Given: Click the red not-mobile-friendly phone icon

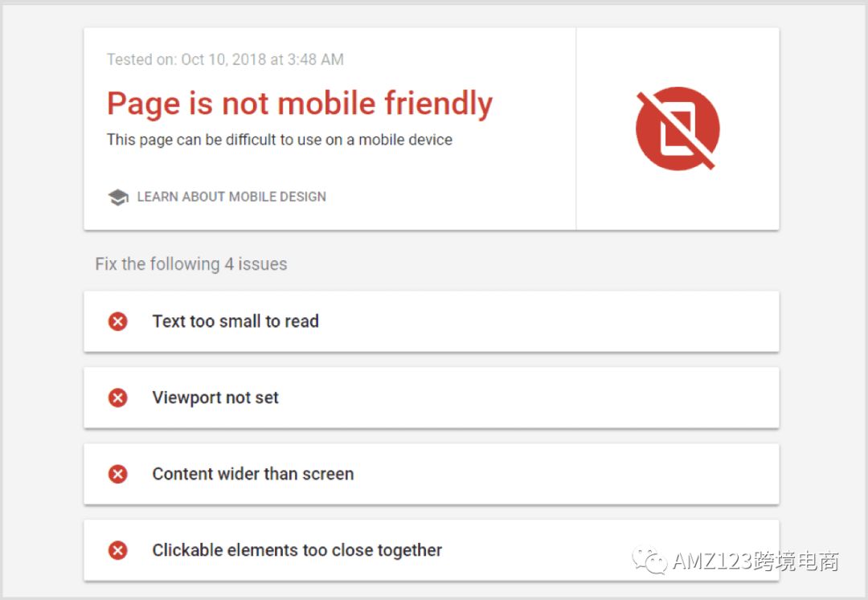Looking at the screenshot, I should 678,129.
